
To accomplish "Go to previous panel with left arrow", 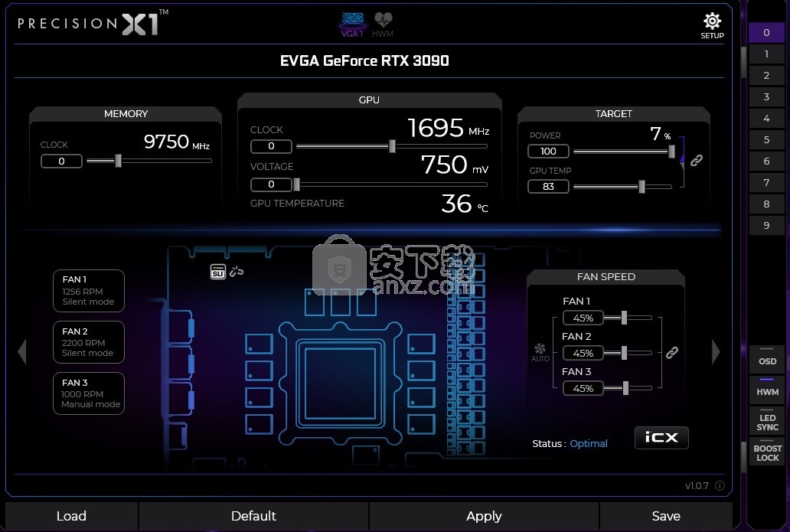I will coord(21,351).
